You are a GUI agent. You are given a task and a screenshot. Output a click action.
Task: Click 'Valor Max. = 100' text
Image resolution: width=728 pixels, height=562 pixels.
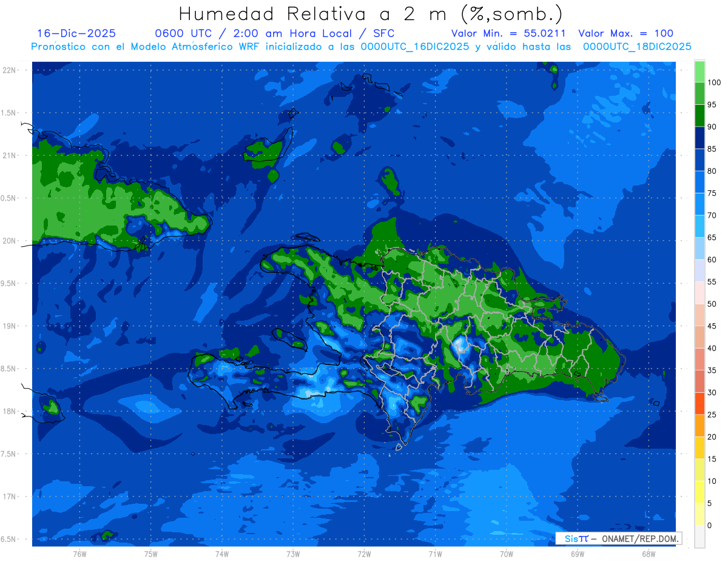click(626, 33)
